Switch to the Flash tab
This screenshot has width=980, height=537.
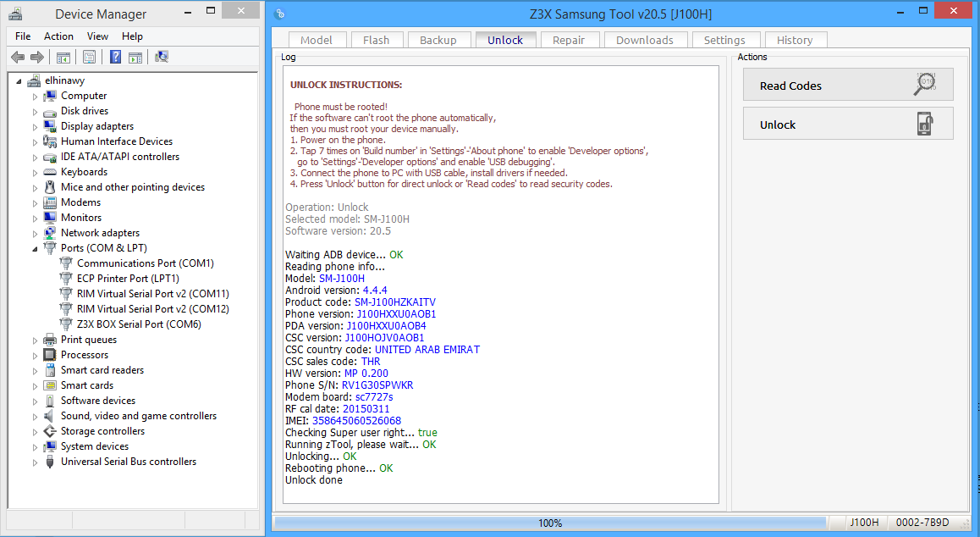[x=377, y=40]
